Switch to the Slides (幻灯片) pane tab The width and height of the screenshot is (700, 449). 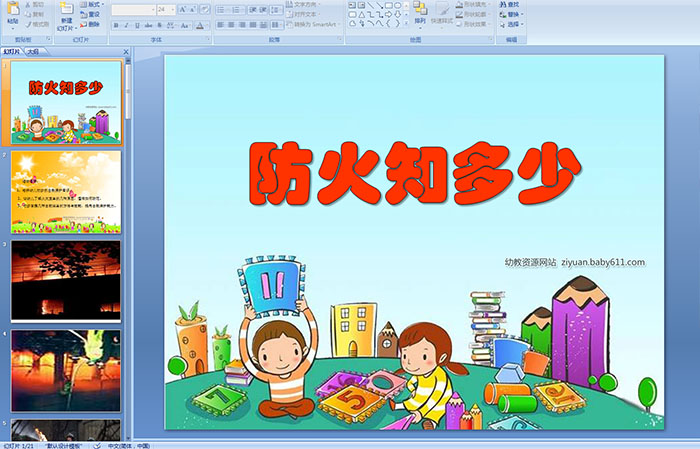coord(12,52)
